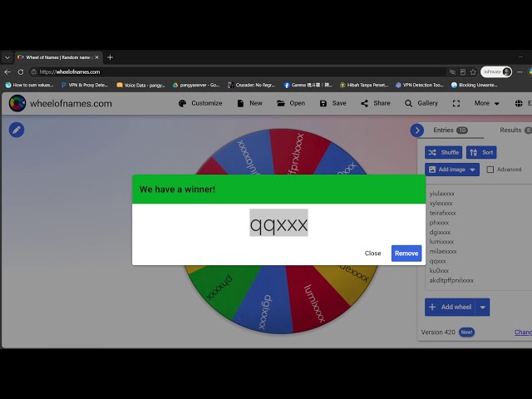This screenshot has width=532, height=399.
Task: Create a New wheel
Action: click(x=249, y=103)
